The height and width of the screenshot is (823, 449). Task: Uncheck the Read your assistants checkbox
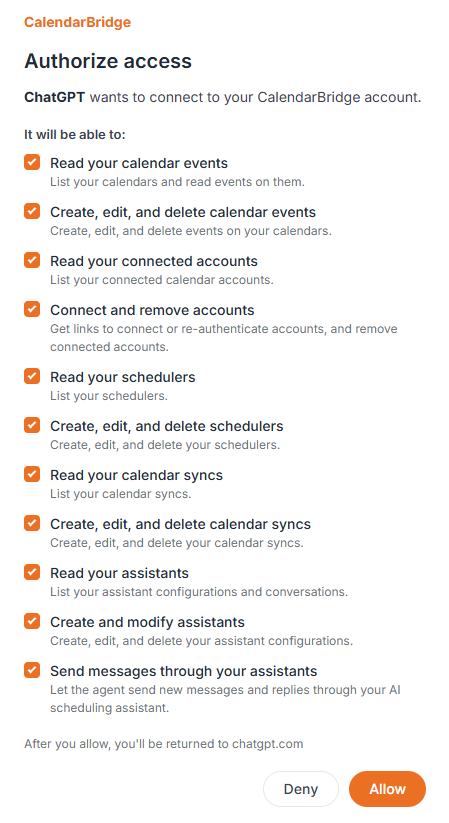point(32,572)
